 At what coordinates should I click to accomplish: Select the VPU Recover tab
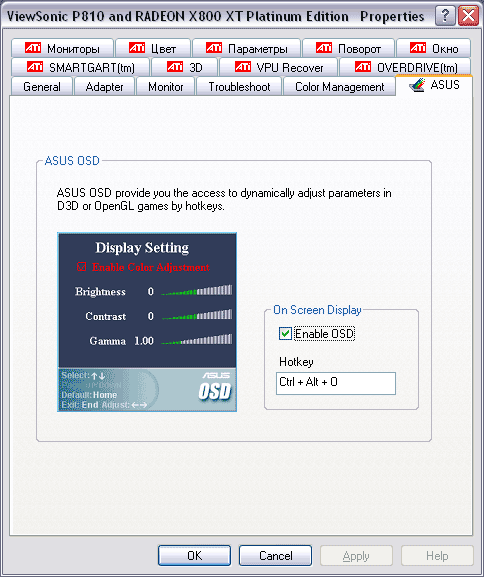coord(279,67)
